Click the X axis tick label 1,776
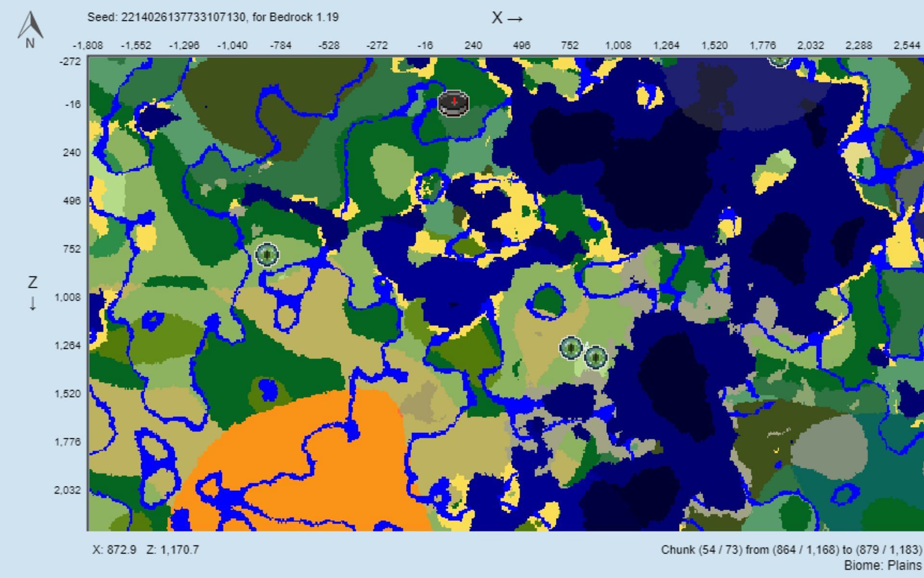Viewport: 924px width, 578px height. click(x=762, y=45)
